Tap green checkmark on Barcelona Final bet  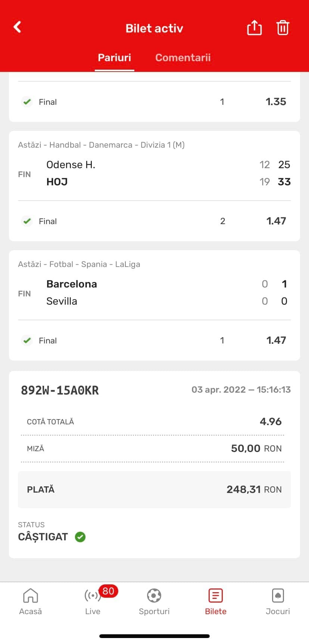coord(27,340)
